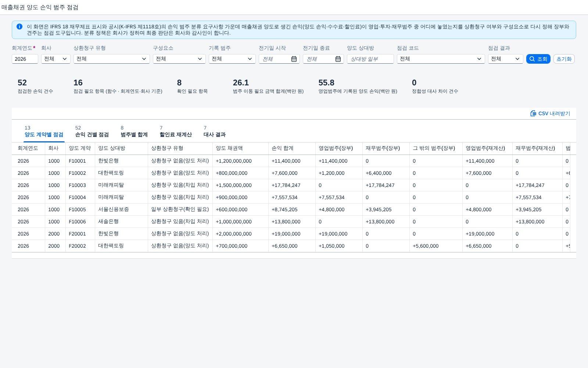Open the 전기일 종료 calendar picker icon
The height and width of the screenshot is (368, 588).
pos(338,59)
